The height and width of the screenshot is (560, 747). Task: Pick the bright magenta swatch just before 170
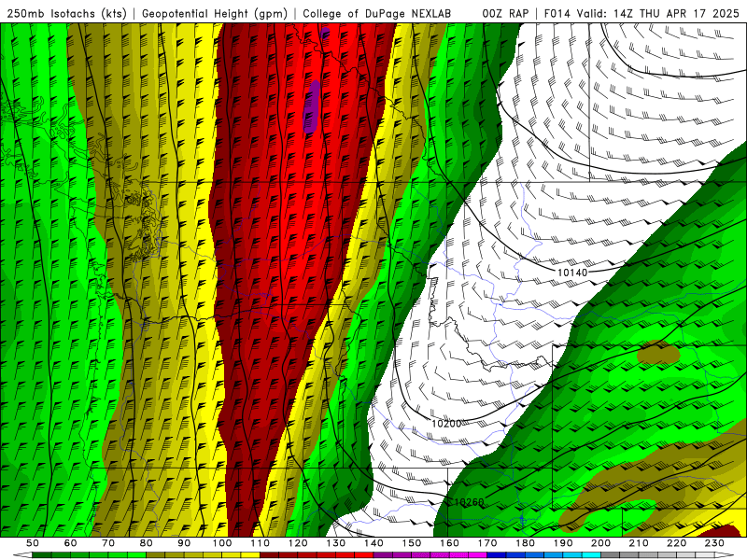478,555
